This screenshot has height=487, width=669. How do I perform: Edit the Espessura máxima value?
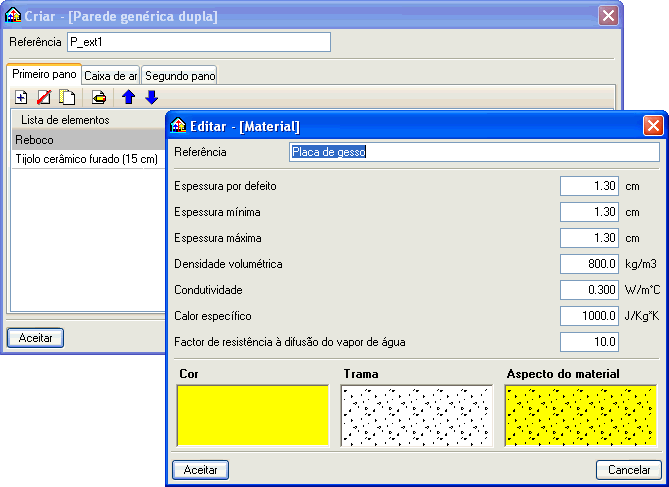click(x=589, y=238)
